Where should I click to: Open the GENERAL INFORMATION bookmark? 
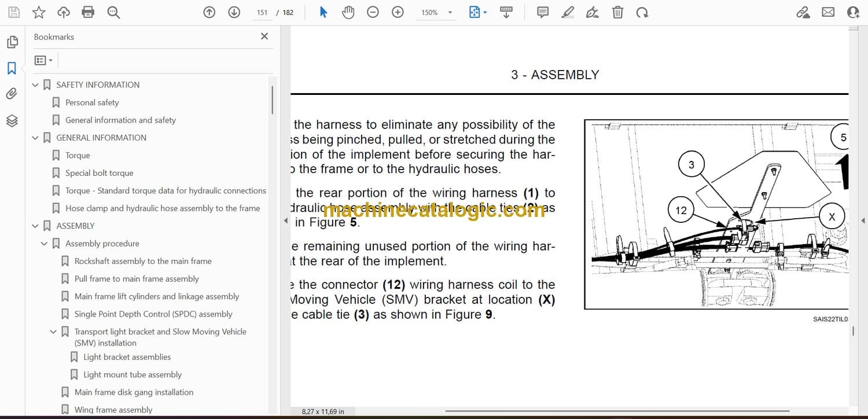pos(101,138)
